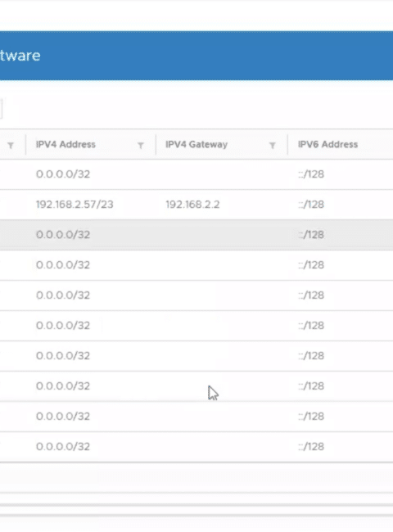Click the partially visible input box above the table

pos(2,109)
